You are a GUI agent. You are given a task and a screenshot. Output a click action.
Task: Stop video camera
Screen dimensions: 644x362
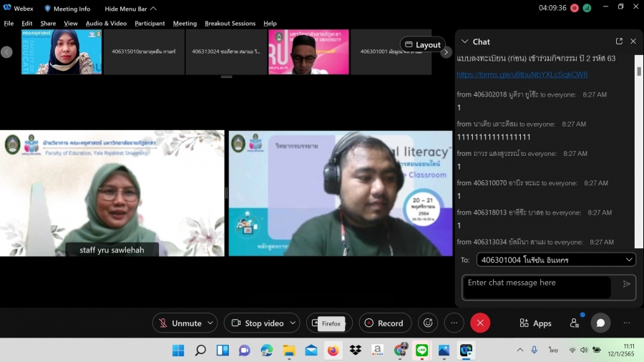(x=257, y=323)
